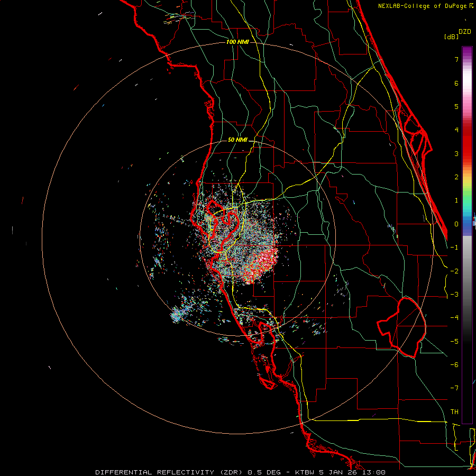Click the 5 dB value on scale

click(x=456, y=106)
